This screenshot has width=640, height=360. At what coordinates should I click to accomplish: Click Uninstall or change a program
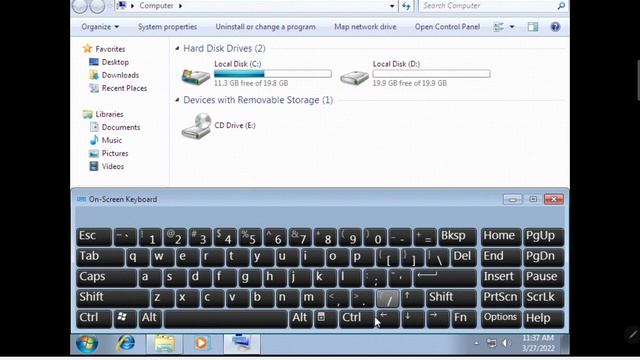265,27
